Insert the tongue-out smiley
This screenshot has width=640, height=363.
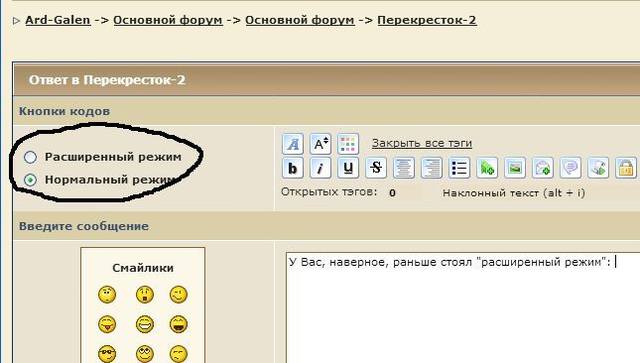[x=107, y=324]
